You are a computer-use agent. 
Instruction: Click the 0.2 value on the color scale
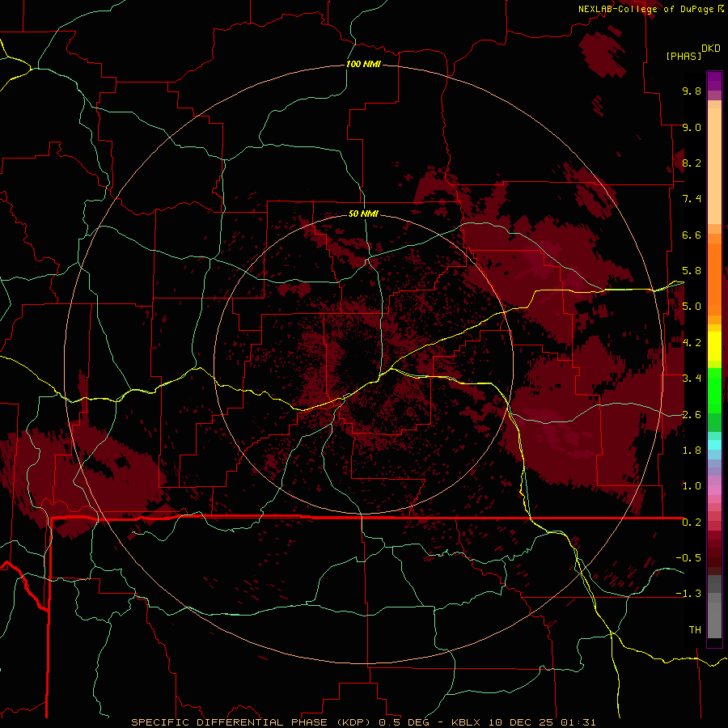tap(692, 523)
